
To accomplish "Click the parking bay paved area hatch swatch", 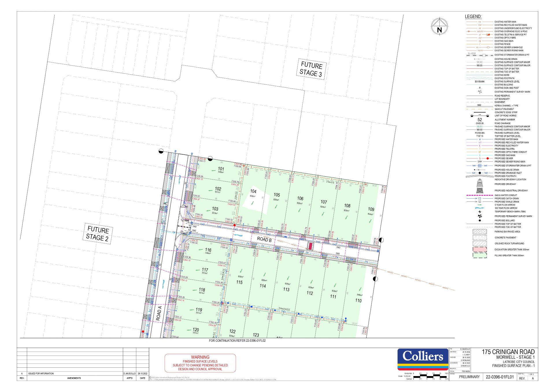I will click(x=480, y=232).
